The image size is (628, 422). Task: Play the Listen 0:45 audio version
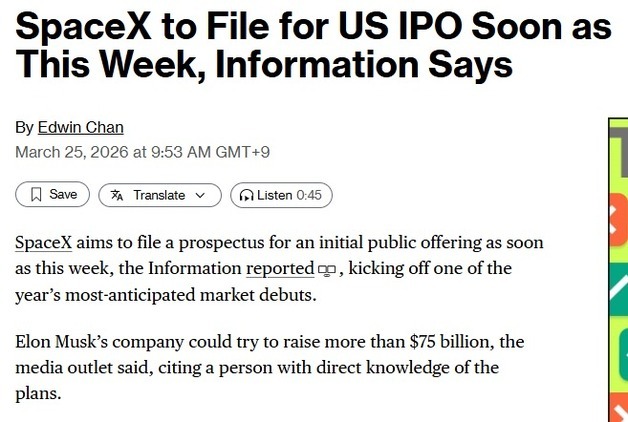[281, 195]
